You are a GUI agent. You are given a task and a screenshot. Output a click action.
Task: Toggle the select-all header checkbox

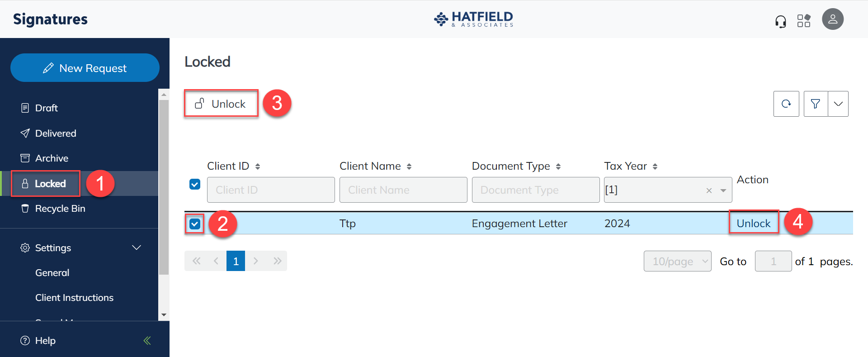pyautogui.click(x=195, y=184)
